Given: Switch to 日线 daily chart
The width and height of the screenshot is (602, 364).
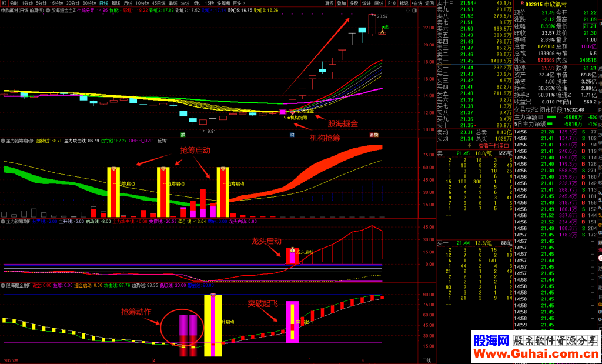Looking at the screenshot, I should (x=103, y=3).
